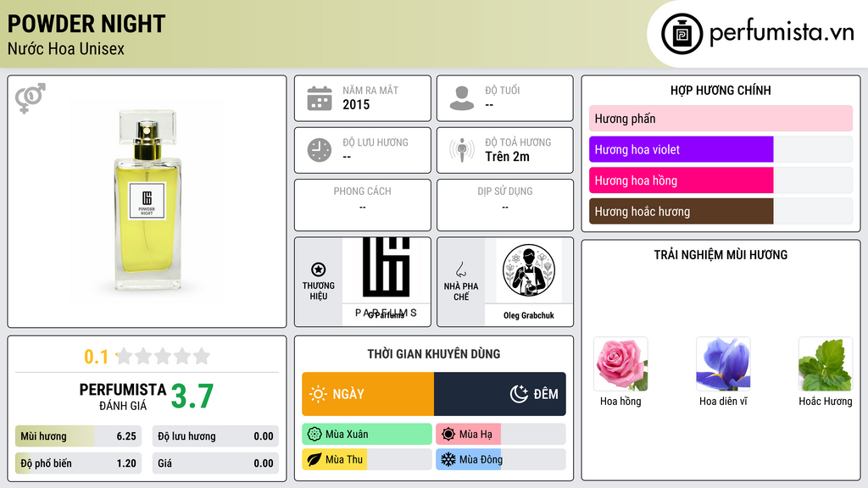Click the Trên 2m value
868x488 pixels.
coord(507,157)
